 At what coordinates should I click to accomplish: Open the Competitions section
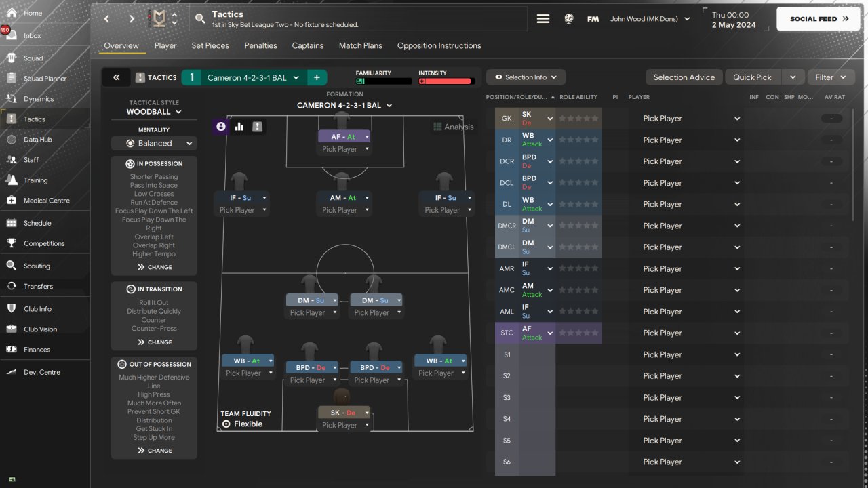(x=45, y=243)
